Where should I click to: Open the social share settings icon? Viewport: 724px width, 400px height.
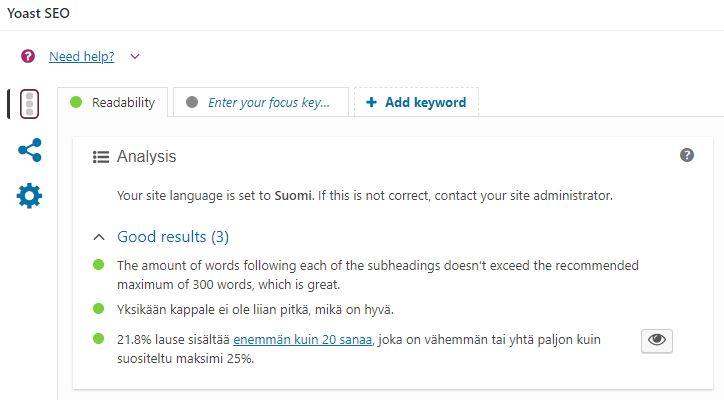pos(30,150)
